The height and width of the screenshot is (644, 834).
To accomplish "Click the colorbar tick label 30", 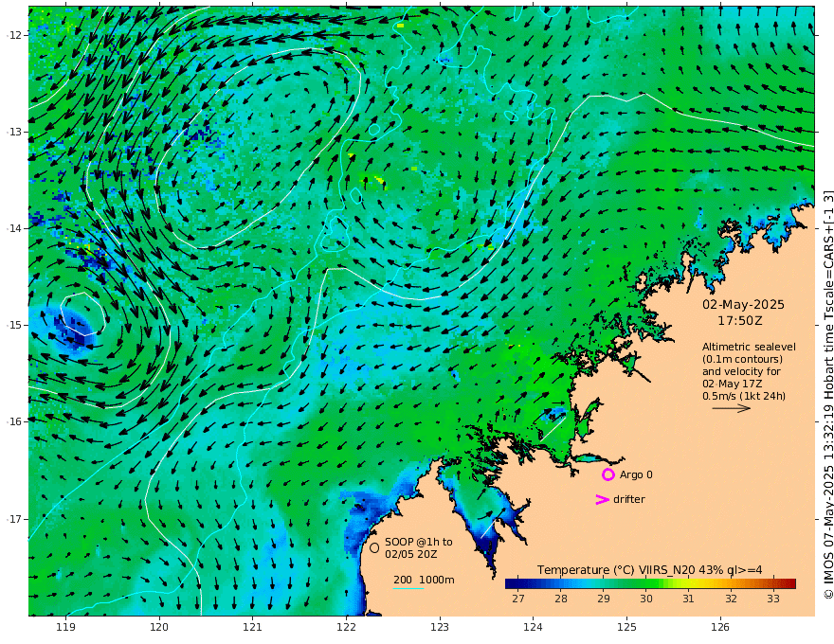I will pos(645,599).
